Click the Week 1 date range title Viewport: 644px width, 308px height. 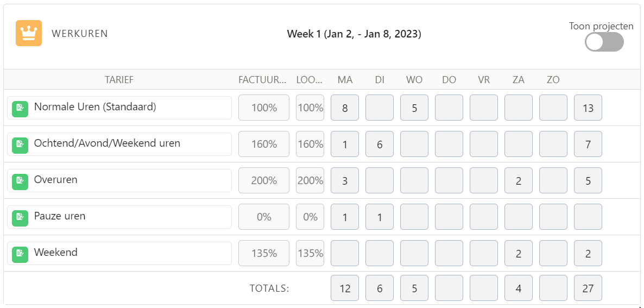[354, 34]
